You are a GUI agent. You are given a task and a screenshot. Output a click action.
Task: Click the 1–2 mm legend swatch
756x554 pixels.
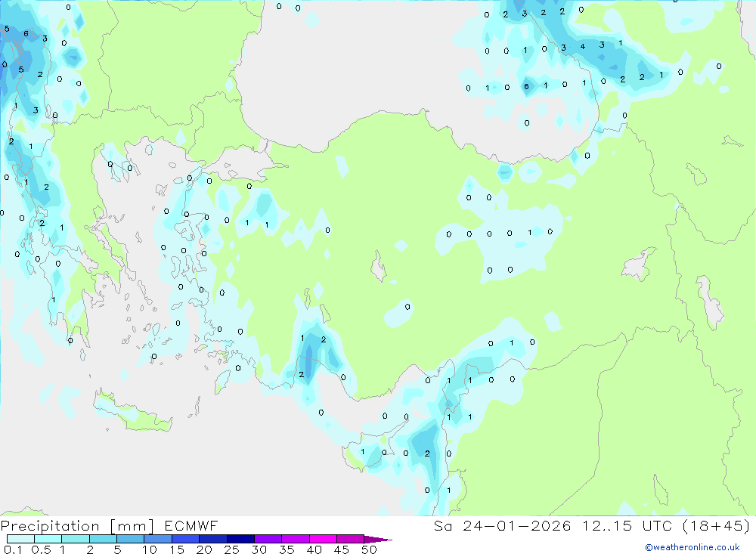(75, 539)
